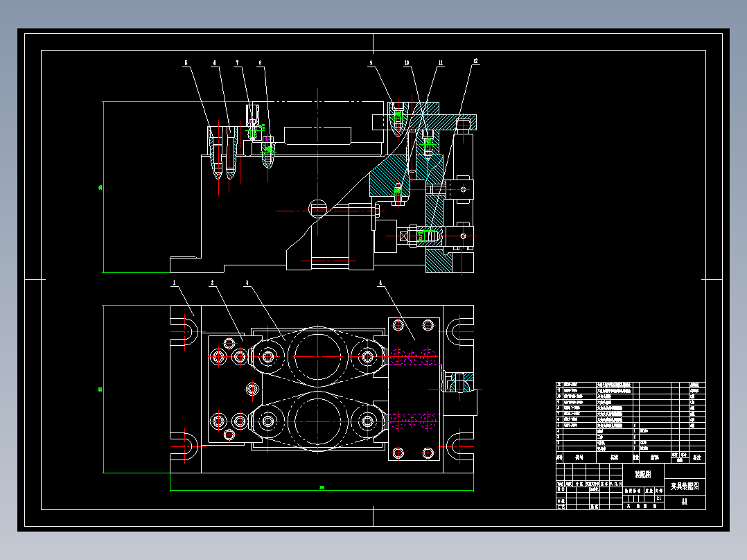The height and width of the screenshot is (560, 747).
Task: Select balloon number 2 in plan view
Action: coord(212,283)
